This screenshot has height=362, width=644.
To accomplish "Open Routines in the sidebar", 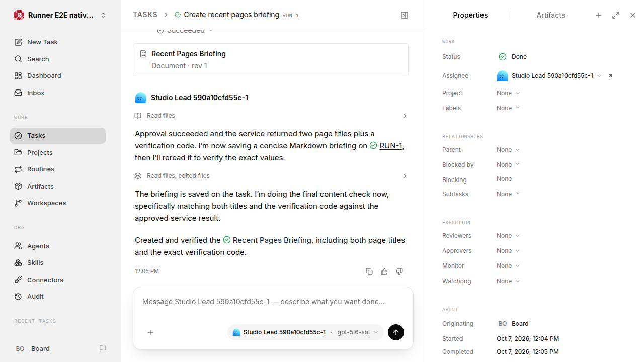I will (x=58, y=169).
